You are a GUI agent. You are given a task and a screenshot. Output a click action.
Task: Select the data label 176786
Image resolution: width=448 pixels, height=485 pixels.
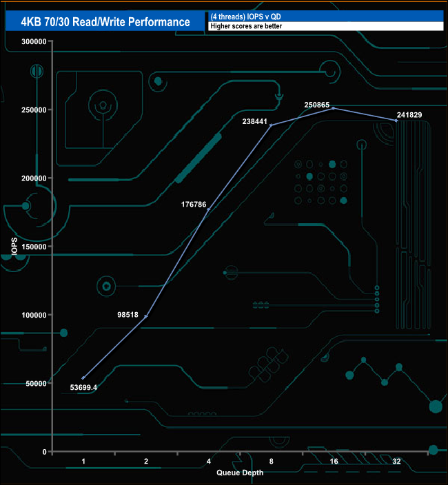[194, 205]
